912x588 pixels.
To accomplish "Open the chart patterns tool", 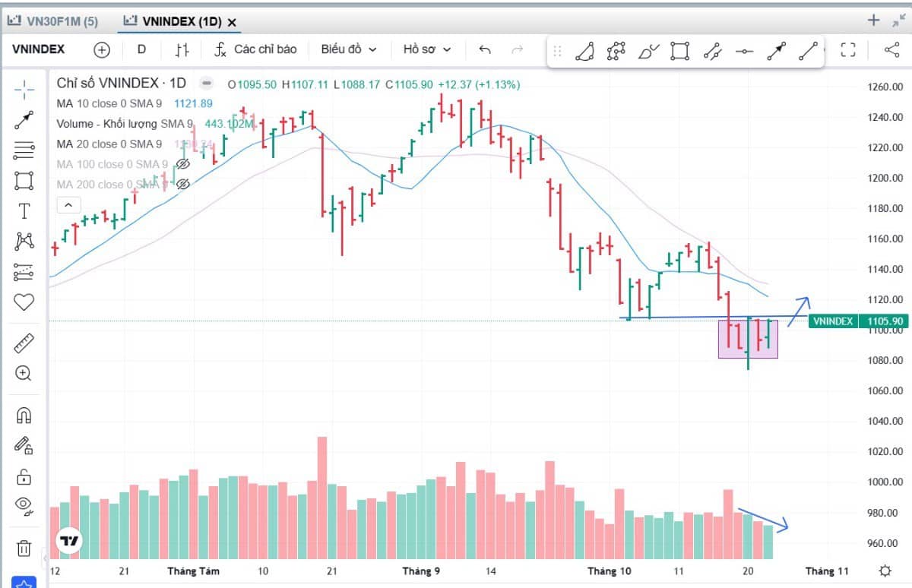I will [x=24, y=242].
